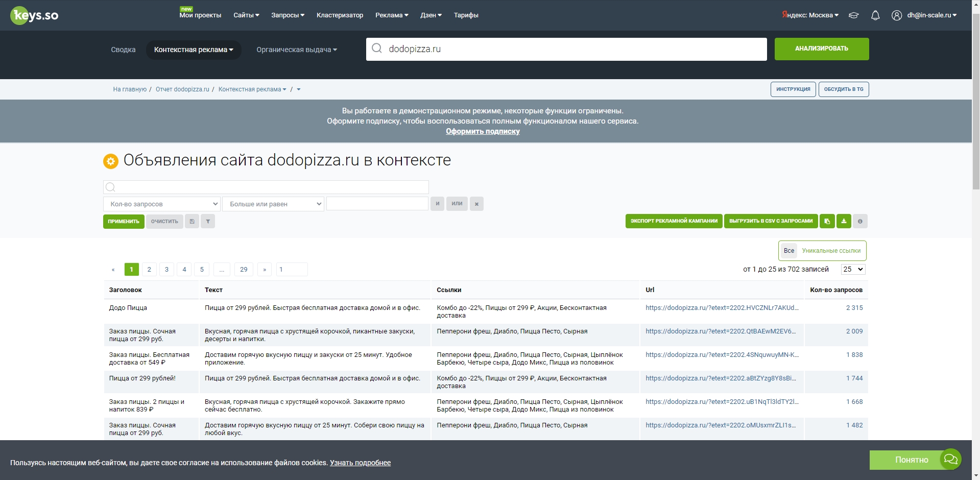The image size is (980, 480).
Task: Open the Отчет dodopizza.ru breadcrumb
Action: [x=182, y=89]
